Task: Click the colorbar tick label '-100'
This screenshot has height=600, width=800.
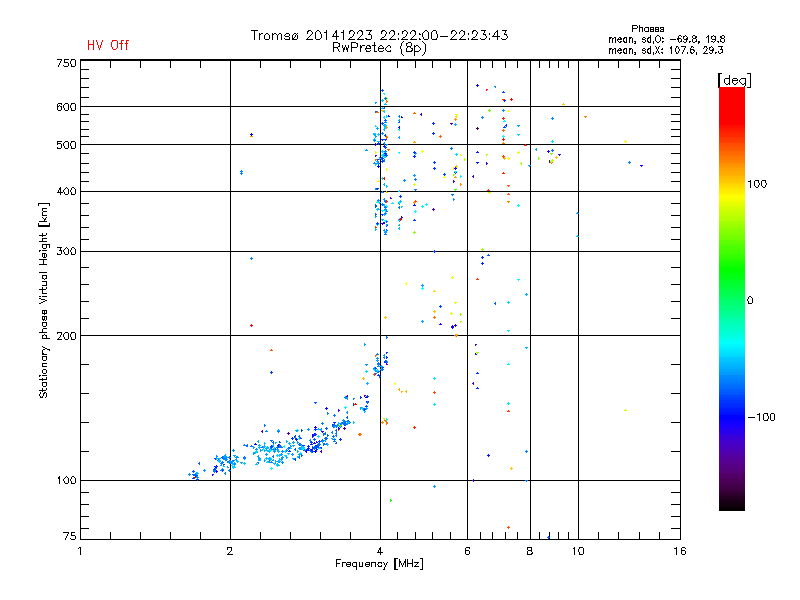Action: coord(762,417)
